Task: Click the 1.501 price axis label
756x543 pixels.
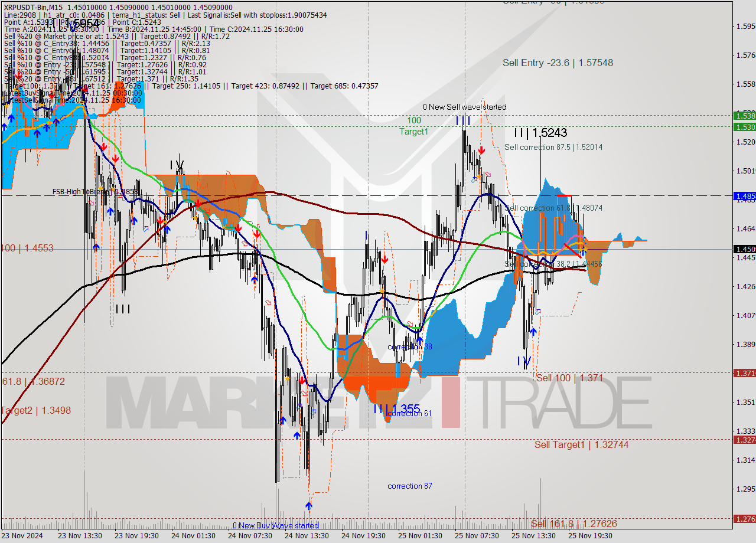Action: coord(745,171)
